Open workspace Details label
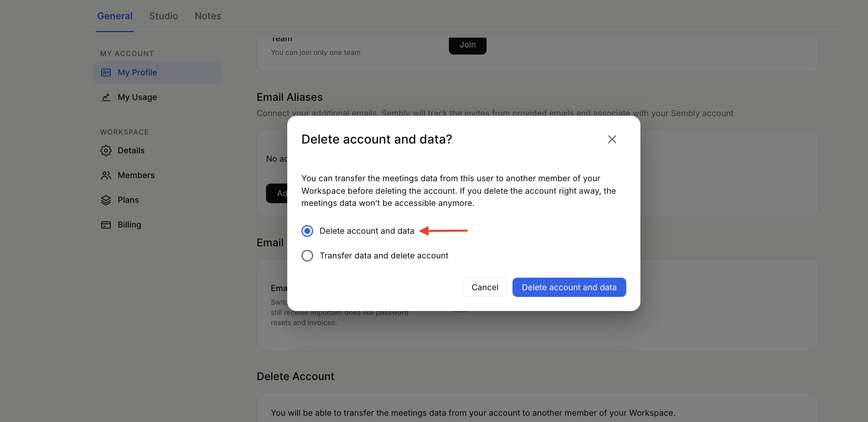The height and width of the screenshot is (422, 868). (x=131, y=151)
